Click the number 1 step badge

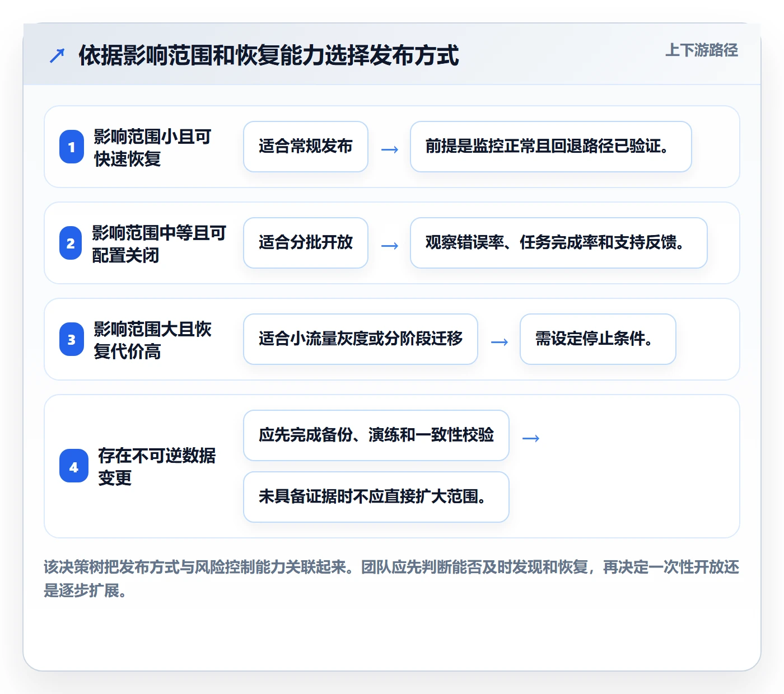click(x=72, y=147)
